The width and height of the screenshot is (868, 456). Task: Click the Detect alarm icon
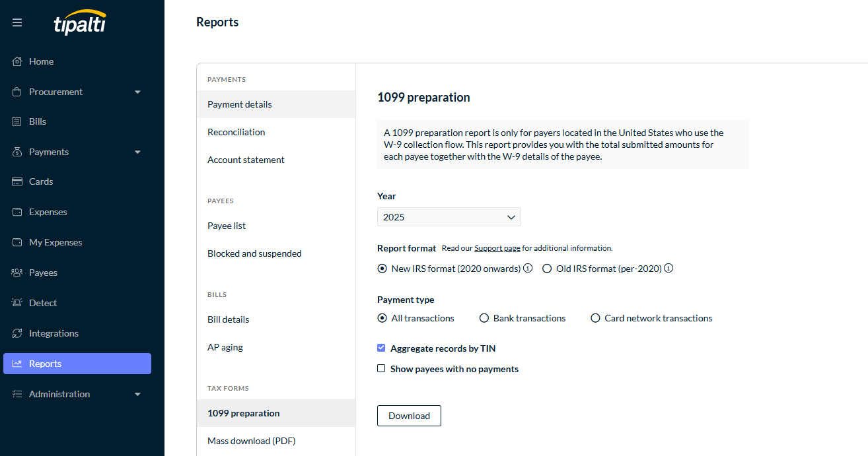(x=17, y=303)
